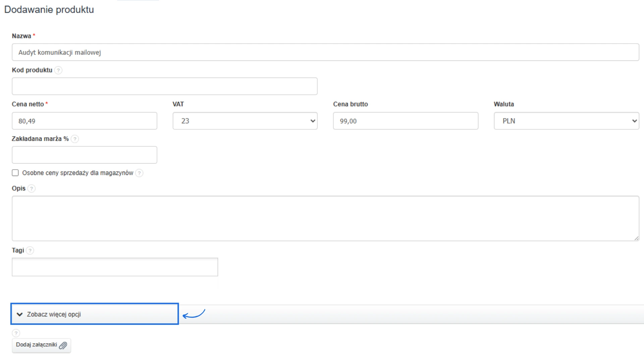Screen dimensions: 644x357
Task: Open the VAT rate dropdown
Action: pos(245,121)
